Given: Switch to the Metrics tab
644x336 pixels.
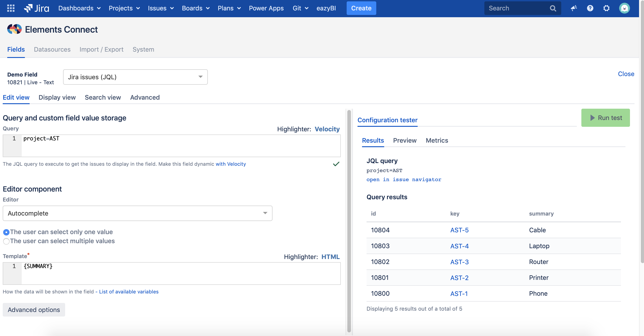Looking at the screenshot, I should [437, 140].
